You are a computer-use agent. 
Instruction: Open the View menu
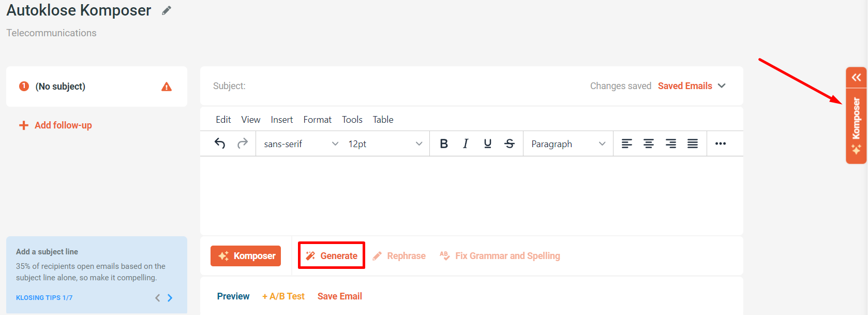(251, 120)
